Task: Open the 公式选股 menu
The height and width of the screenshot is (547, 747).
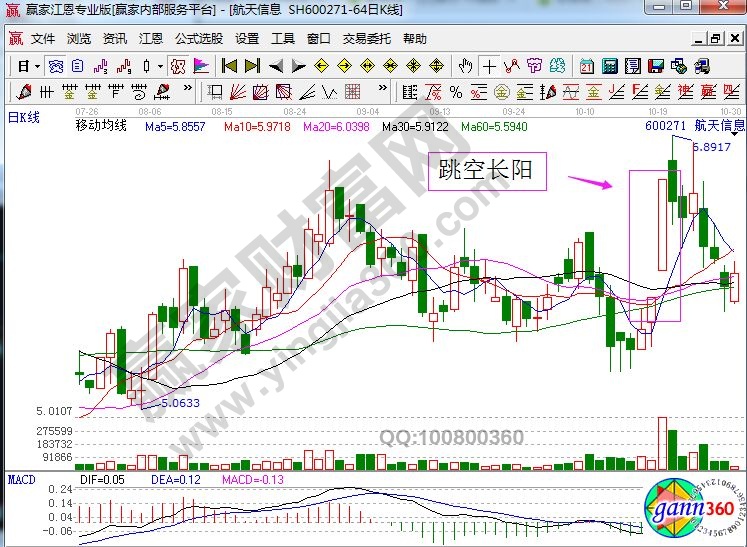Action: pyautogui.click(x=199, y=39)
